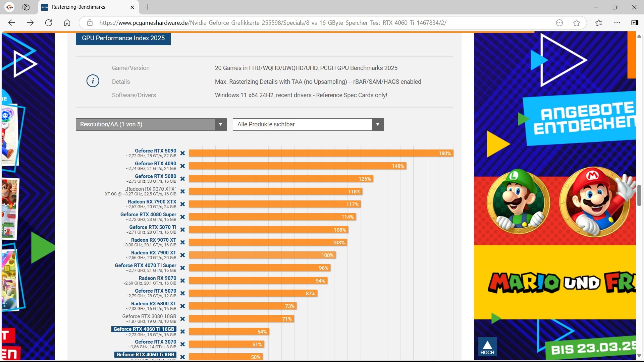Open the favorites list icon
Screen dimensions: 644x362
(x=599, y=23)
